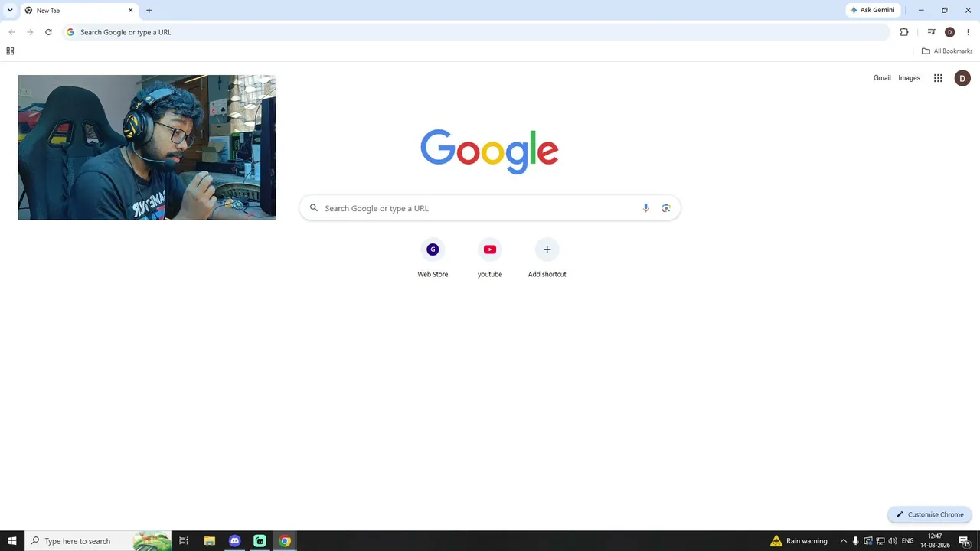Click the Chrome taskbar icon
This screenshot has height=551, width=980.
pos(285,541)
